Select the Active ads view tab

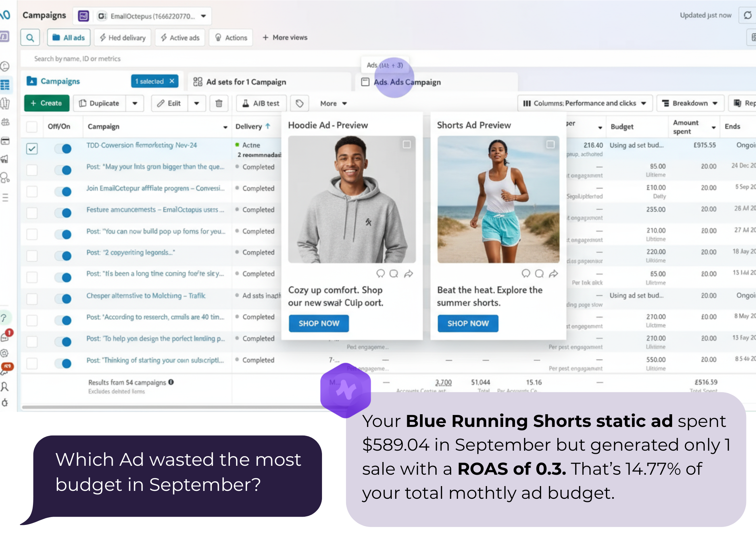tap(180, 37)
